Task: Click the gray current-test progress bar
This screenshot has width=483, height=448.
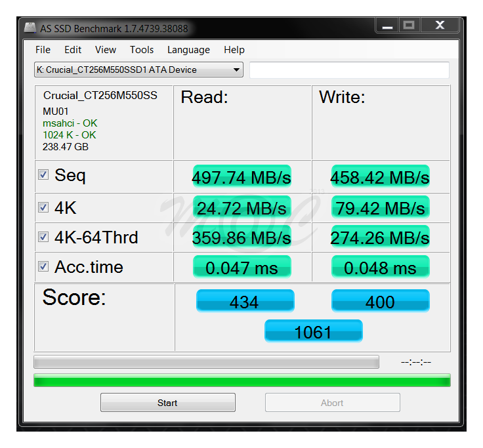Action: tap(206, 362)
